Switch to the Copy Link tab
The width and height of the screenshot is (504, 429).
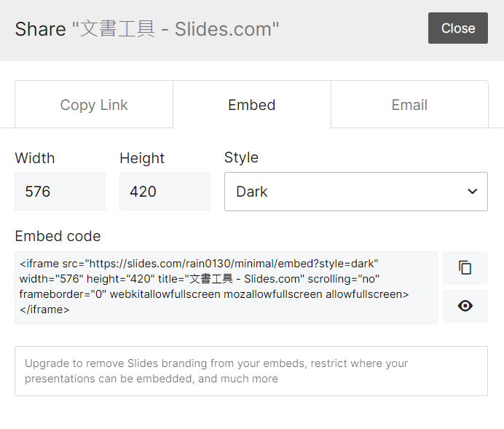pyautogui.click(x=94, y=105)
